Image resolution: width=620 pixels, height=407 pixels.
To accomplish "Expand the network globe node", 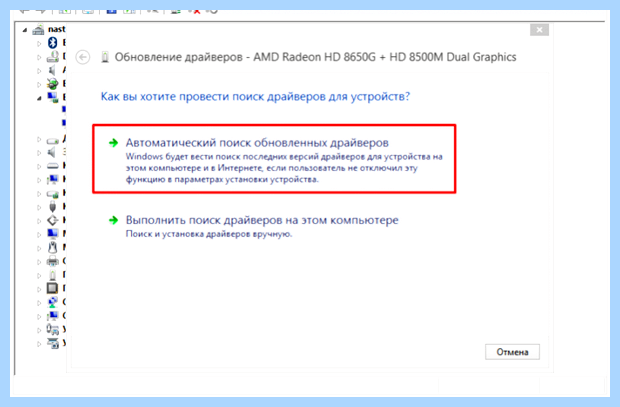I will [39, 303].
